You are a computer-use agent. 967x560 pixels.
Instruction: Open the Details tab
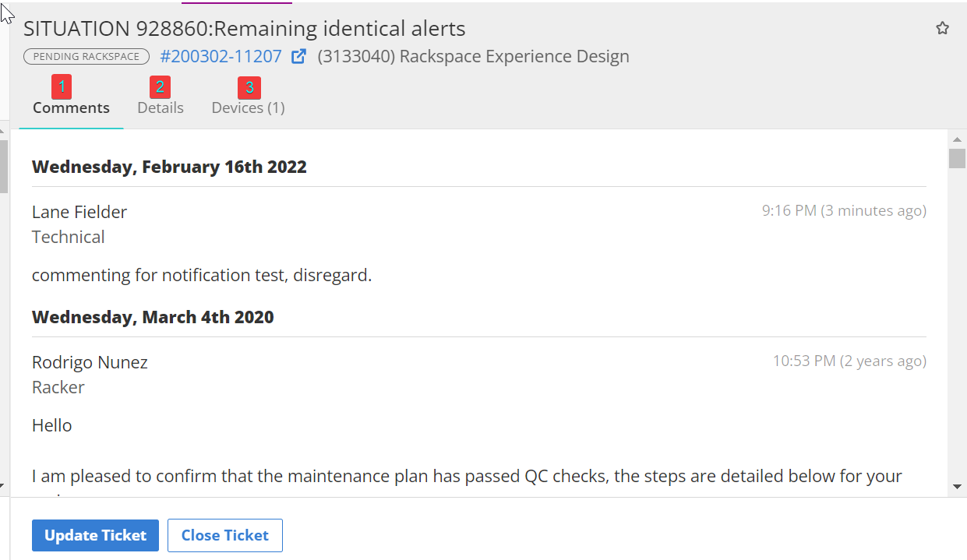point(161,107)
